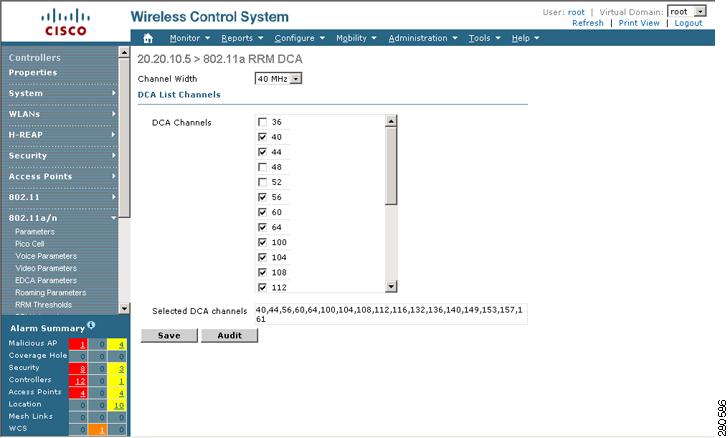Click the Logout link
The height and width of the screenshot is (438, 728).
click(x=689, y=23)
